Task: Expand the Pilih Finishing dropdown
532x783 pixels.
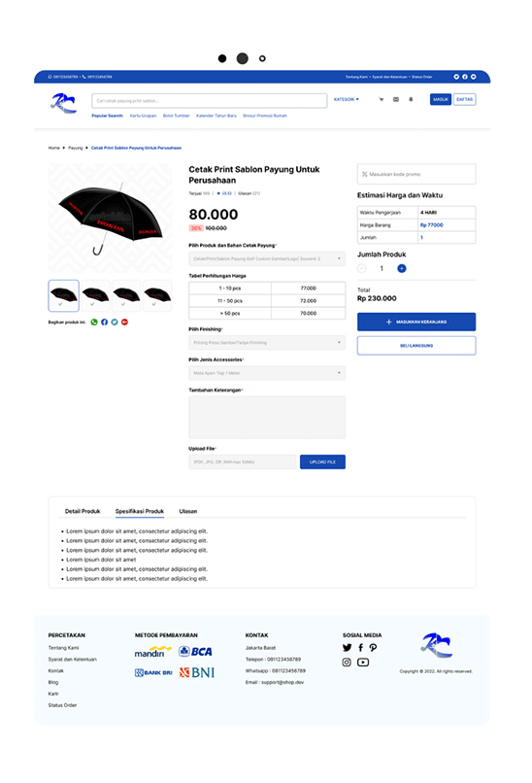Action: coord(267,343)
